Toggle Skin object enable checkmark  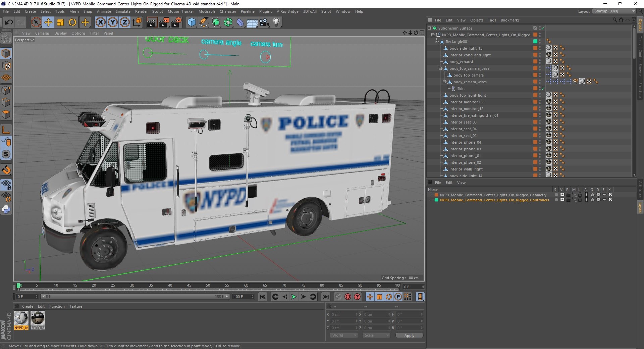click(543, 89)
